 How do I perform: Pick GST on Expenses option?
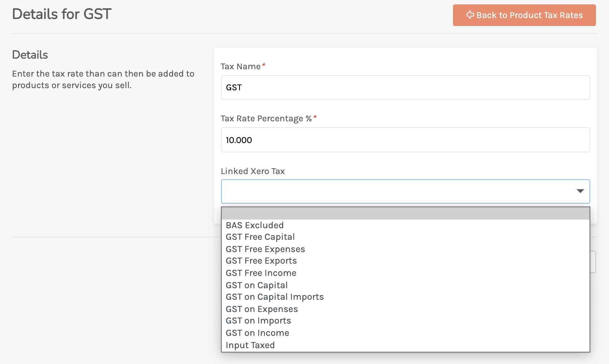pyautogui.click(x=262, y=309)
